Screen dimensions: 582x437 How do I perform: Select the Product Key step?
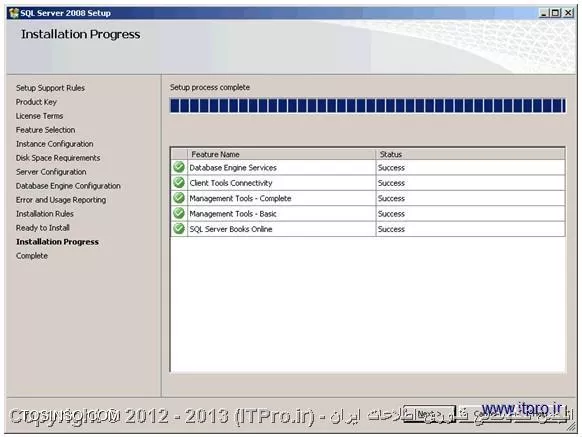(36, 102)
